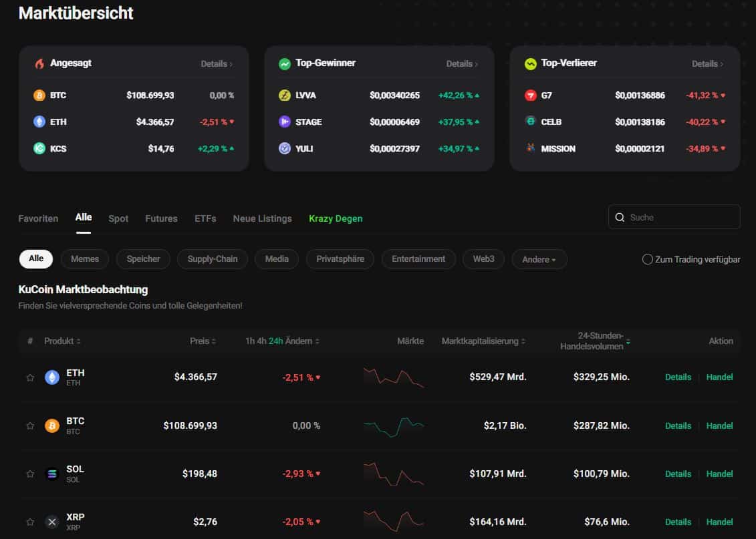This screenshot has height=539, width=756.
Task: Click the BTC markets sparkline chart
Action: (x=394, y=425)
